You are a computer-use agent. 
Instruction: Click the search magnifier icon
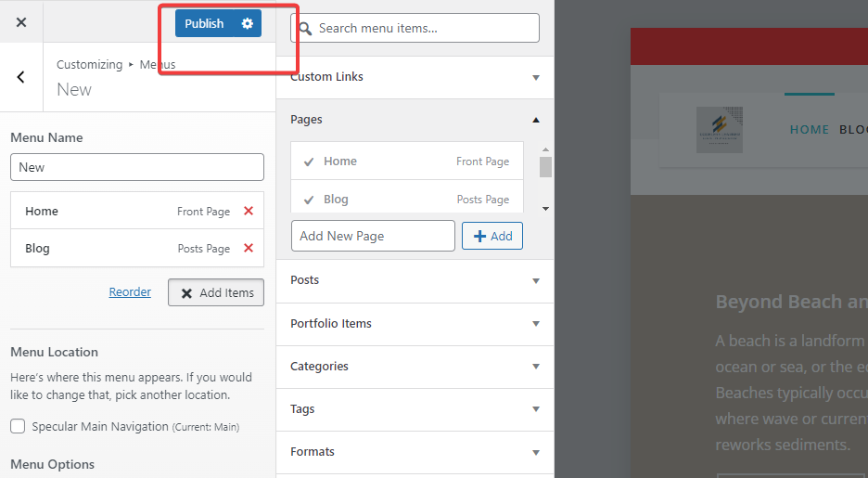click(305, 28)
